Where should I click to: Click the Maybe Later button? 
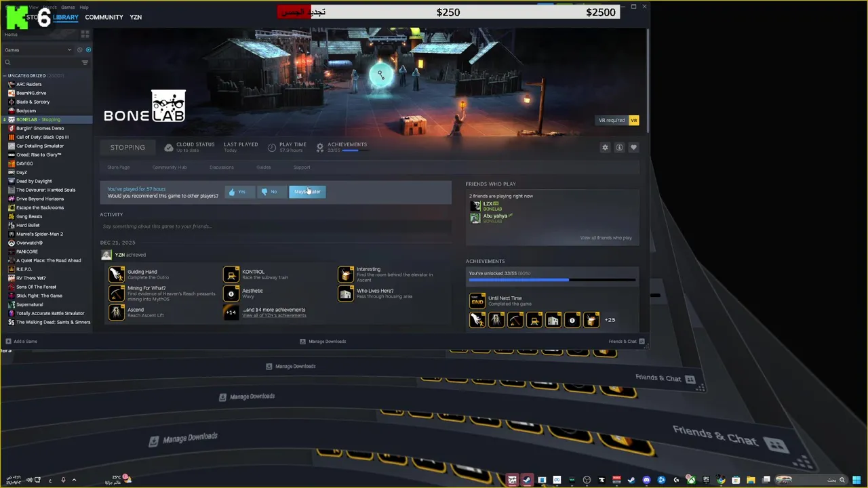307,192
